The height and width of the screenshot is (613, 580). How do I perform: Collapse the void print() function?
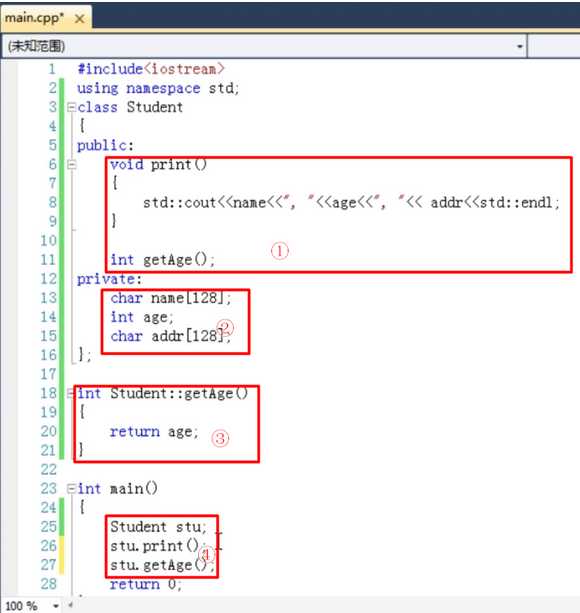click(72, 165)
